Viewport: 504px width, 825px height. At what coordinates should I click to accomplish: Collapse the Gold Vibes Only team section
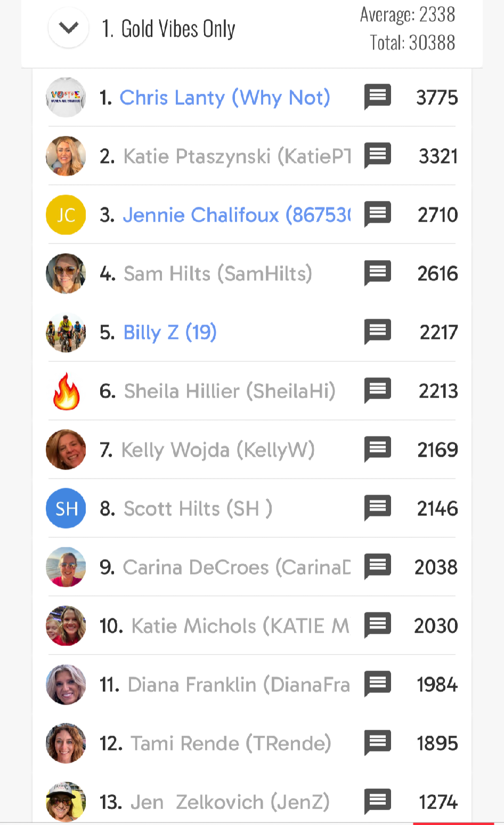[68, 28]
